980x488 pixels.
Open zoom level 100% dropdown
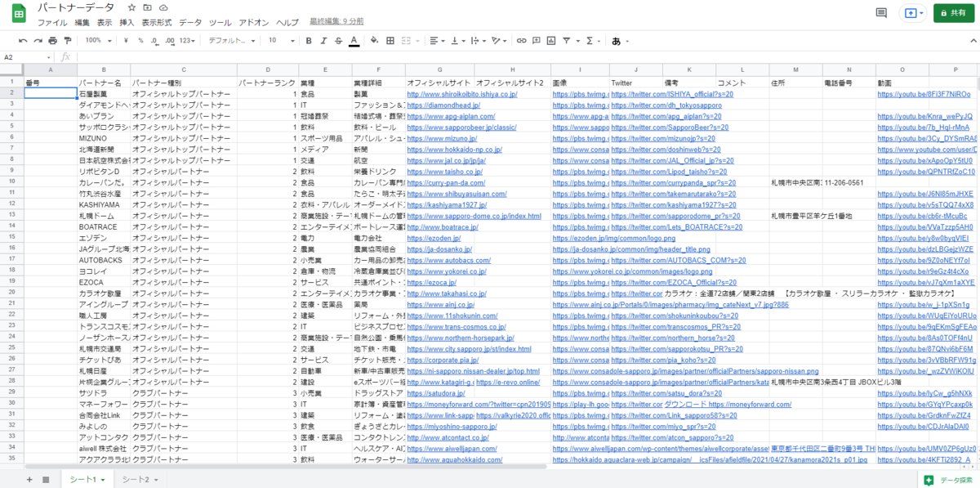pyautogui.click(x=99, y=40)
